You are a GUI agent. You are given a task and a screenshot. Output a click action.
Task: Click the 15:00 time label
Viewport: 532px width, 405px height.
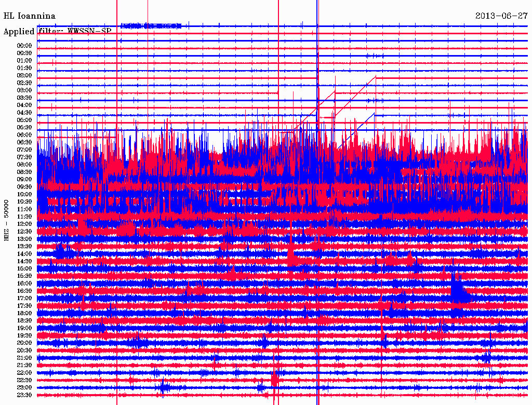point(24,268)
